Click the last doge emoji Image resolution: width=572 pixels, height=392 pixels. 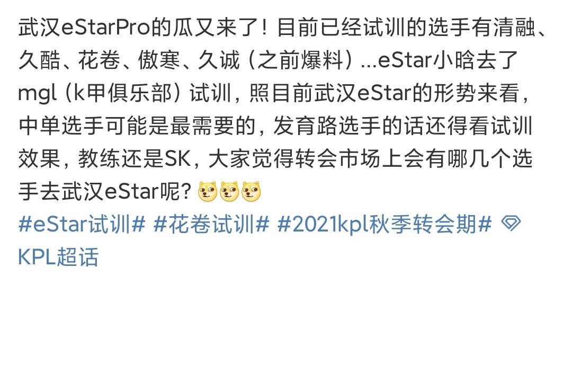(251, 192)
